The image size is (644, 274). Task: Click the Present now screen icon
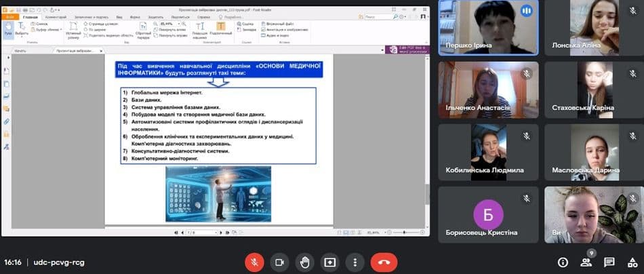(x=330, y=262)
